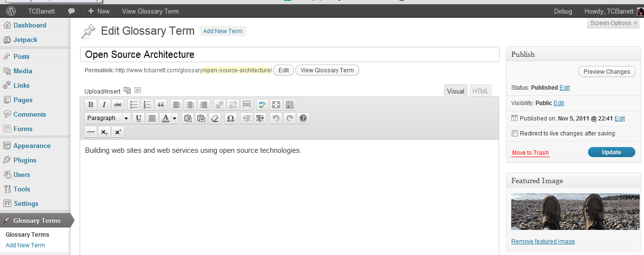Switch to the HTML editor tab
This screenshot has width=644, height=255.
[x=480, y=91]
